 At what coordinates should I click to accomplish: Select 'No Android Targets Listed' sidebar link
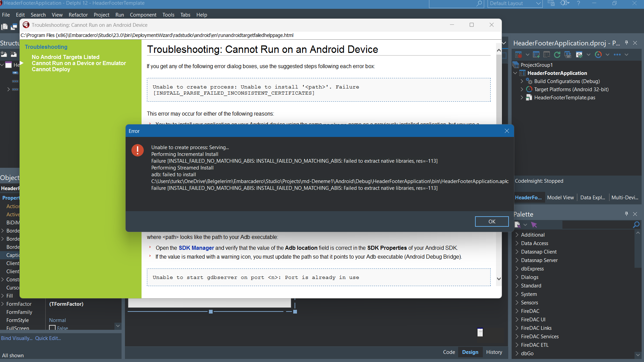point(66,57)
